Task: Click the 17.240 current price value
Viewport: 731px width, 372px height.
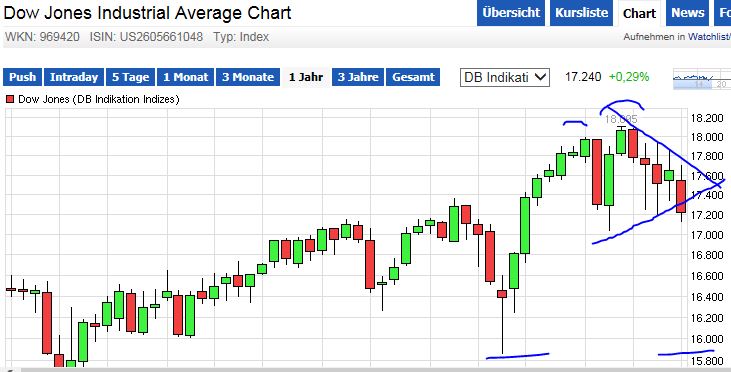Action: 583,77
